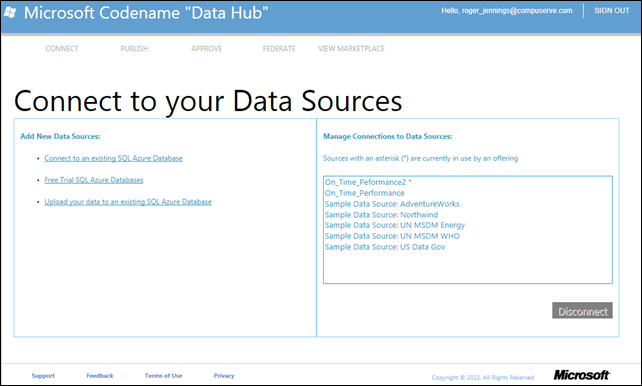
Task: Click the Hello roger_jennings account greeting
Action: (507, 11)
